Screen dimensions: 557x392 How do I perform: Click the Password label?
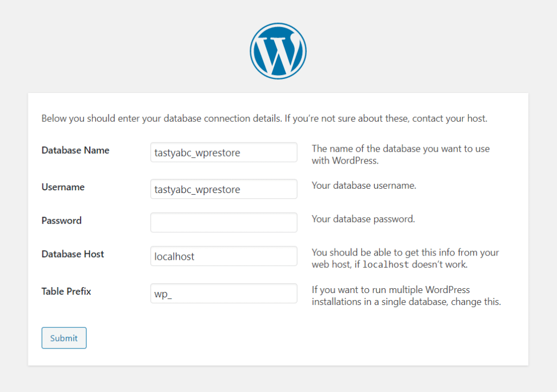click(x=61, y=221)
